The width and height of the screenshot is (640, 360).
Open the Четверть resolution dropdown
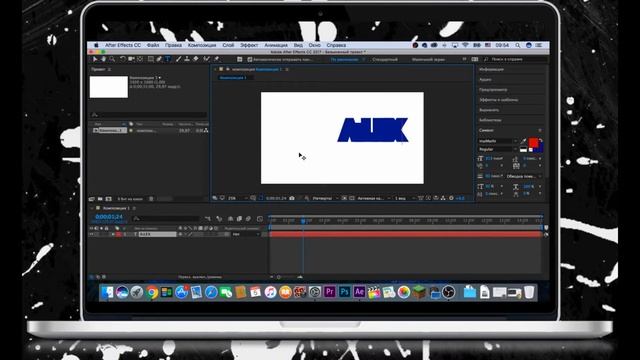(x=325, y=198)
